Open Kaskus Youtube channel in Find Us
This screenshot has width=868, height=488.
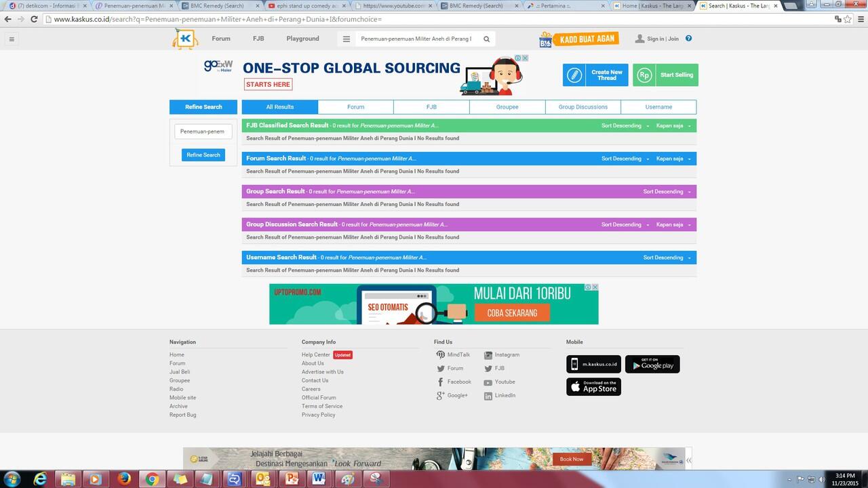(x=499, y=382)
